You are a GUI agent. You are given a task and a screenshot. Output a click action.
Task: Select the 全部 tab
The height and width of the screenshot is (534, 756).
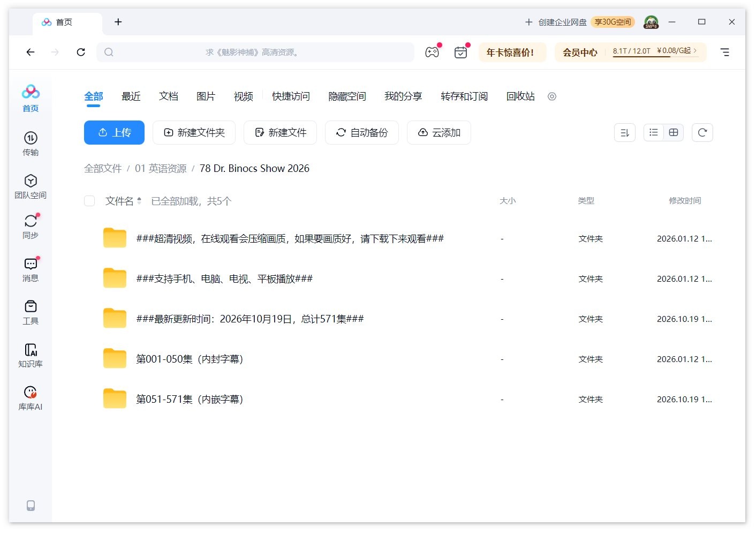94,96
